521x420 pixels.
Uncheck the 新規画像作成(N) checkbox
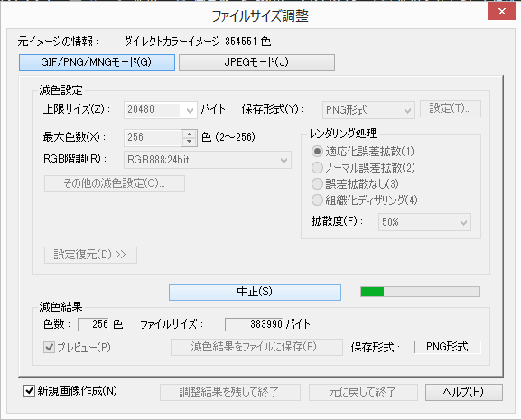click(x=29, y=391)
